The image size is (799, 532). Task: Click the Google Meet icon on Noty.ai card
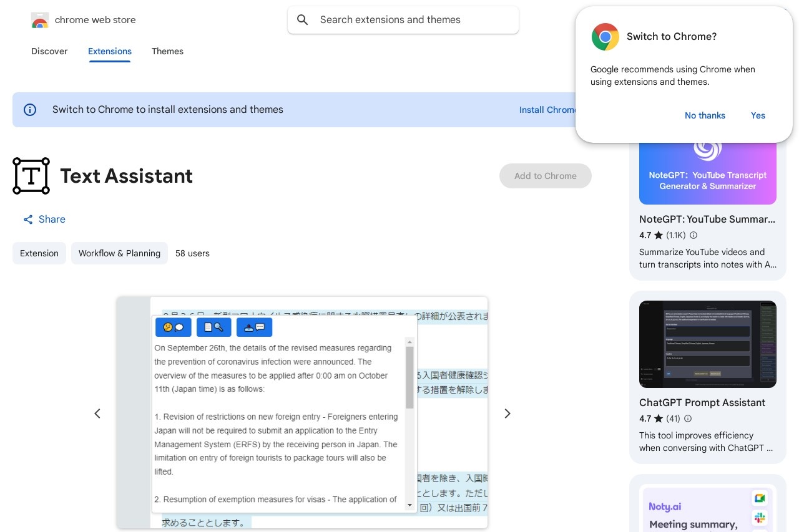click(x=760, y=498)
